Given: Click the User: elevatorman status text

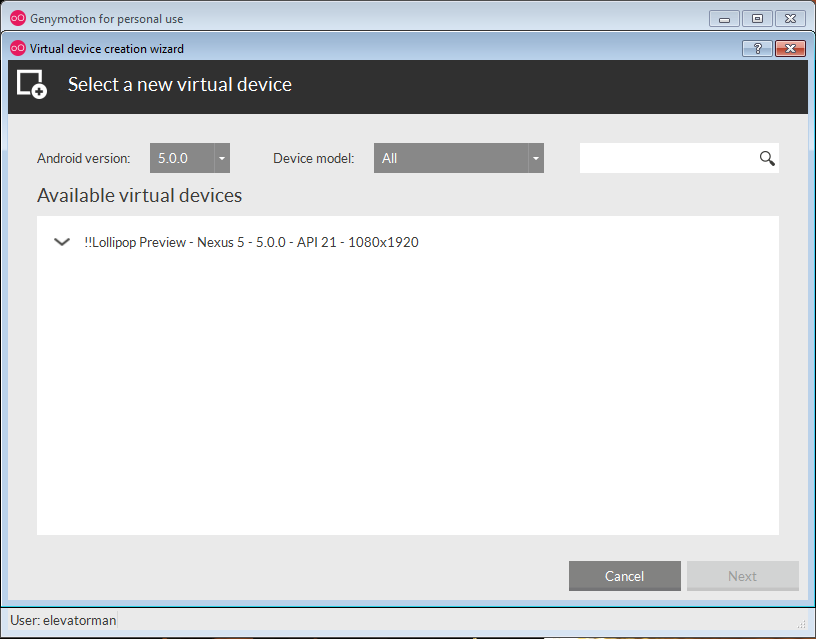Looking at the screenshot, I should click(63, 620).
